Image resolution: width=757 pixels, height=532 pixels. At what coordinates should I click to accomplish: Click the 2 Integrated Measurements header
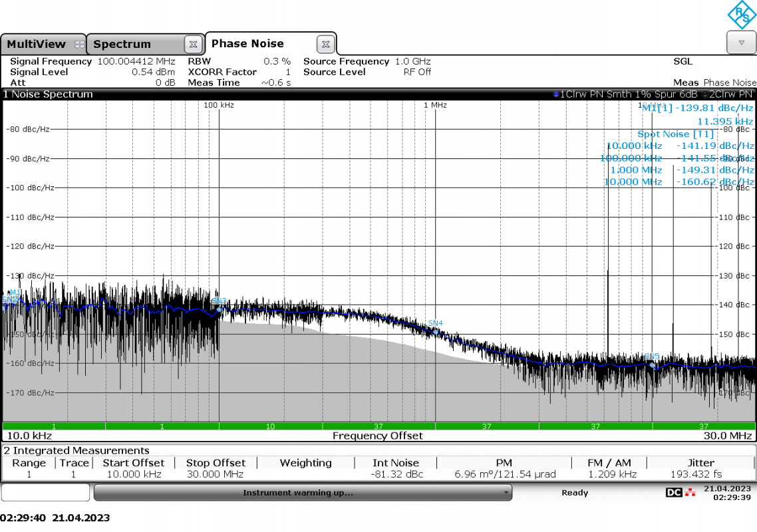tap(76, 450)
